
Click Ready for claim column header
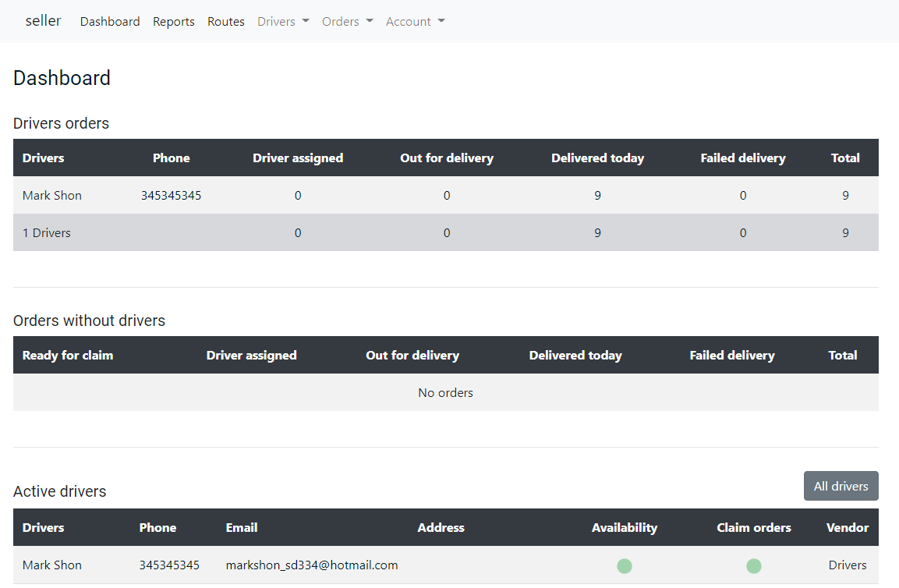coord(68,356)
